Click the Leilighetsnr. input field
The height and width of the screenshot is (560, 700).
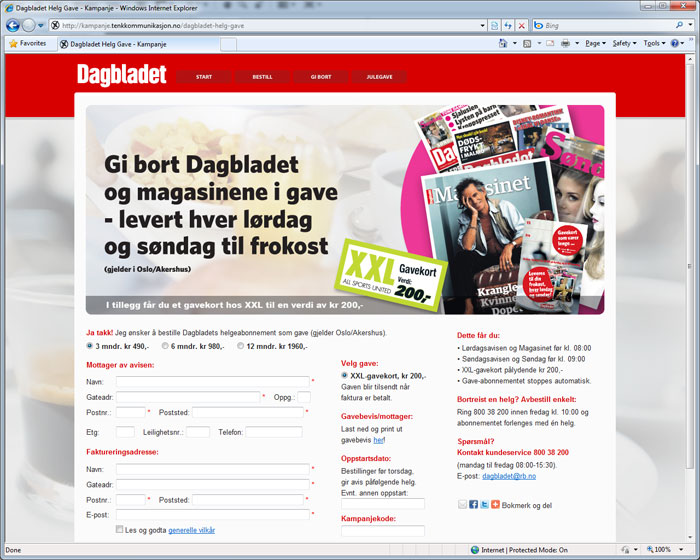(x=198, y=432)
